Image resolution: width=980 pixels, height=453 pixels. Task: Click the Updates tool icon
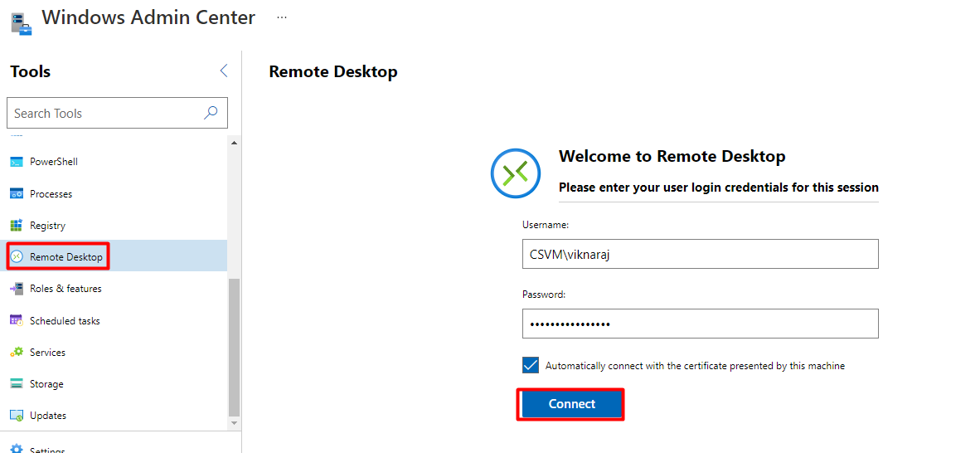point(17,416)
